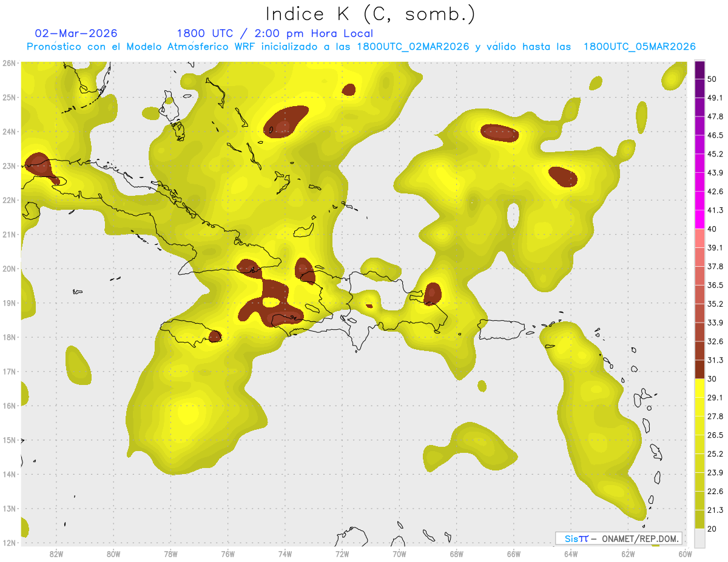Click colorbar label '50'
The height and width of the screenshot is (562, 728).
coord(712,79)
